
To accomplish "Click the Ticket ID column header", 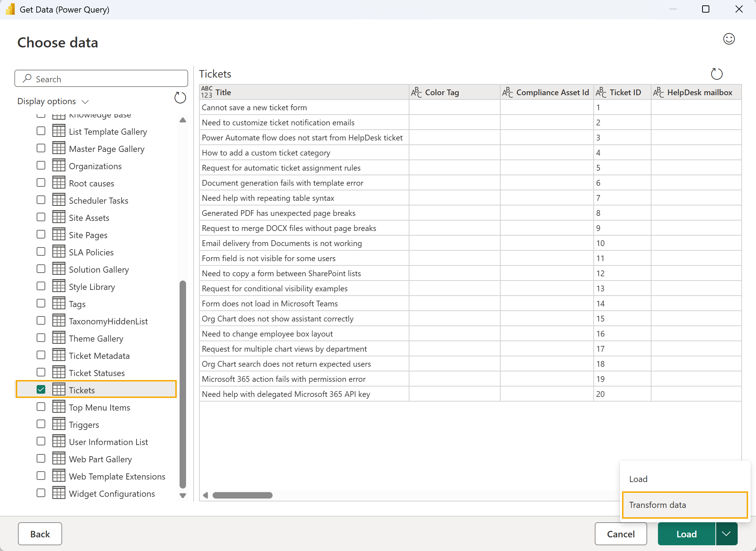I will [622, 92].
